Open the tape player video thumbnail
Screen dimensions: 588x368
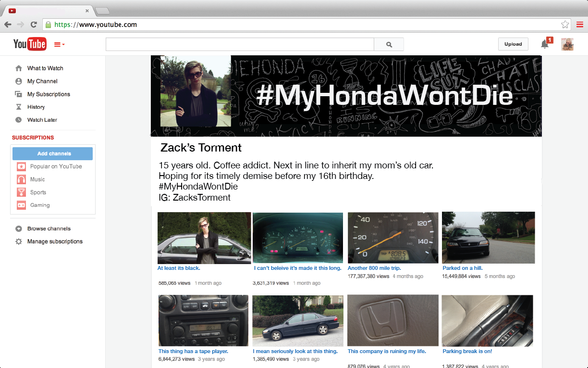203,321
